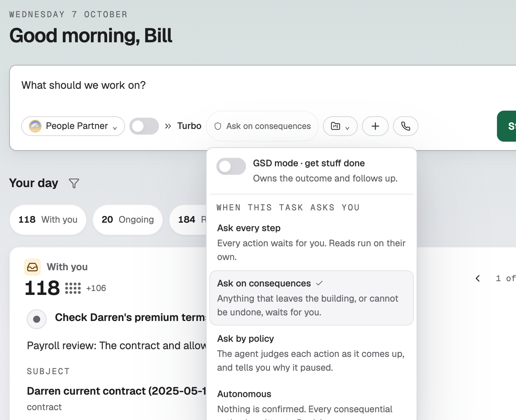
Task: Toggle the Turbo mode switch
Action: tap(144, 126)
